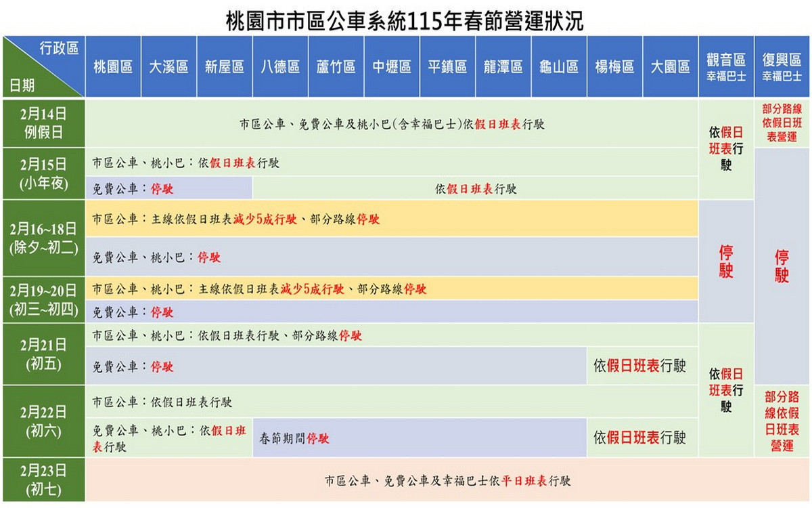Click the 2月14日例假日 date cell
Image resolution: width=812 pixels, height=508 pixels.
(43, 125)
